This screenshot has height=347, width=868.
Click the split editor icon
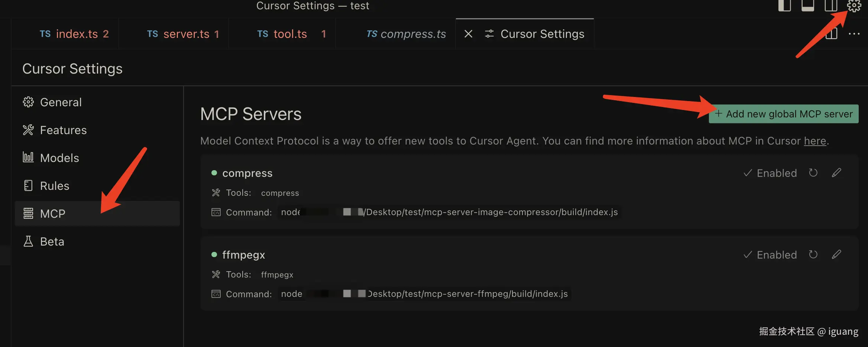(832, 34)
